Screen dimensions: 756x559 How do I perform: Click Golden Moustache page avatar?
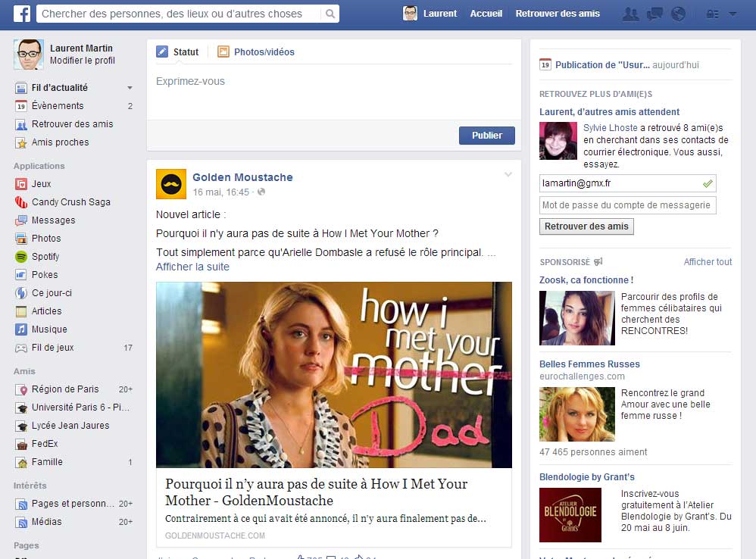click(x=171, y=184)
